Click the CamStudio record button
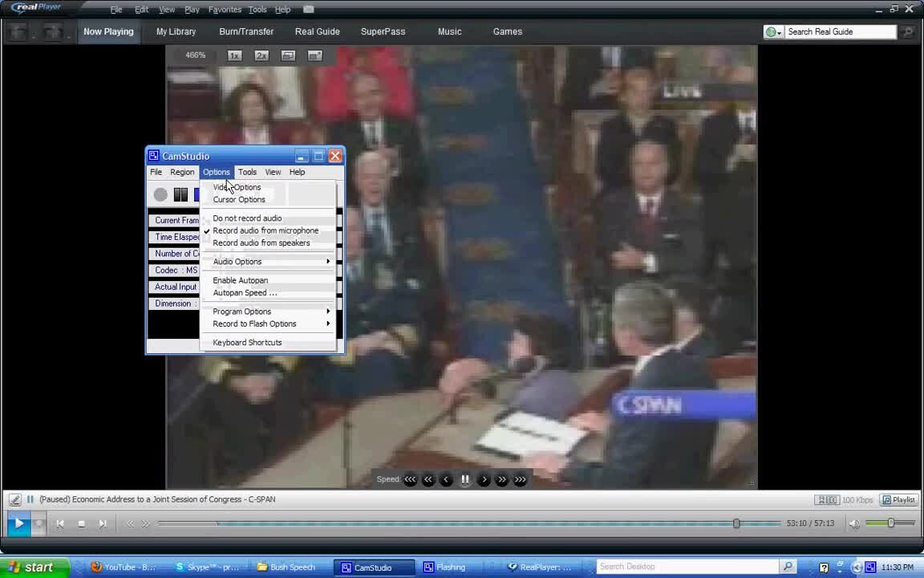Image resolution: width=924 pixels, height=578 pixels. tap(160, 194)
